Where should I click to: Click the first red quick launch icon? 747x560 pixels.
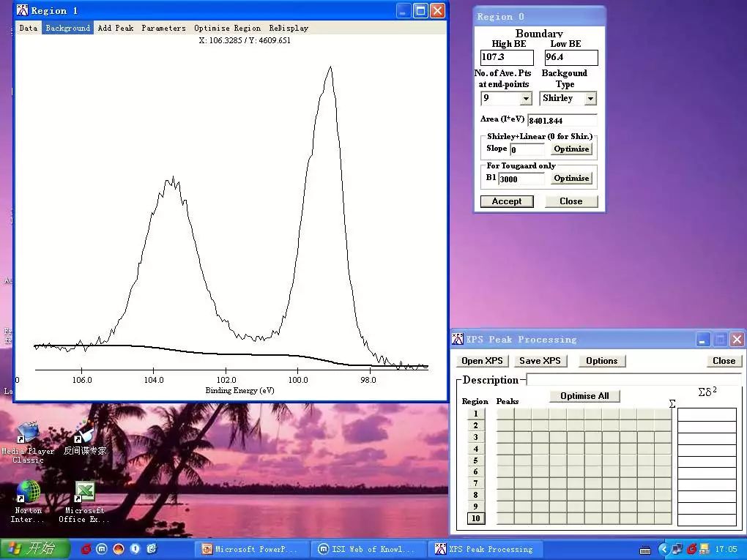(86, 549)
